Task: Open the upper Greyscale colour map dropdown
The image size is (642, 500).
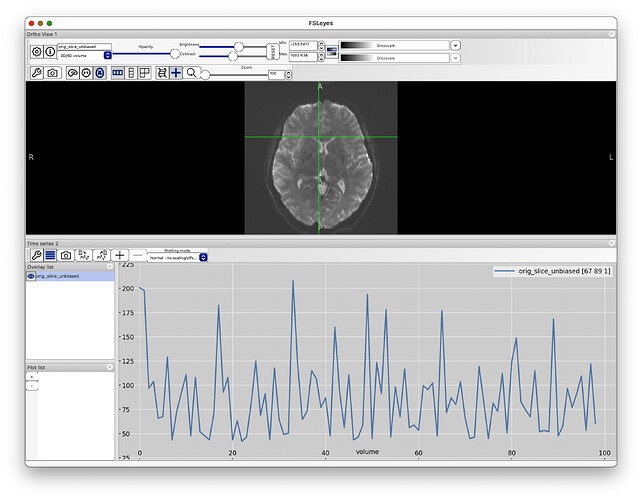Action: tap(455, 45)
